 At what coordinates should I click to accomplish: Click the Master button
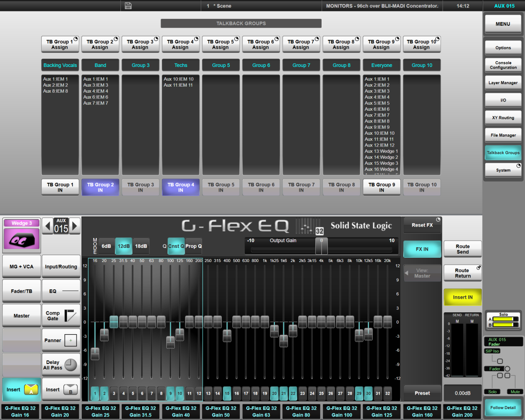pyautogui.click(x=21, y=315)
